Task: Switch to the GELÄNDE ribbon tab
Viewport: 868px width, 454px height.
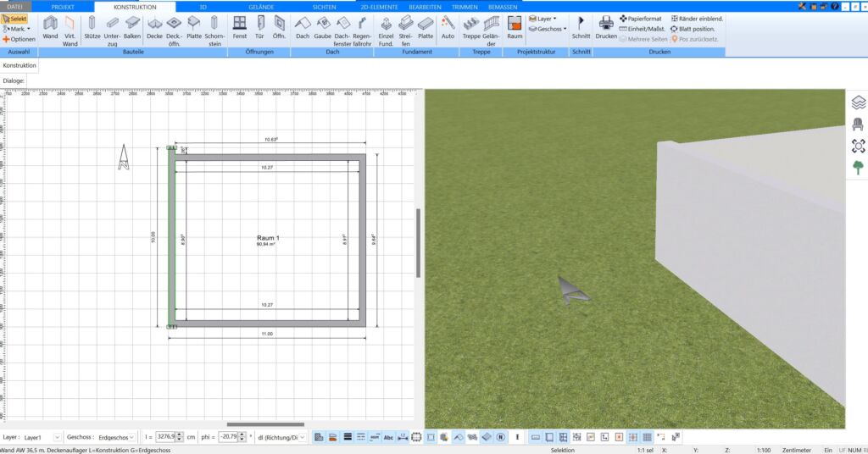Action: point(260,6)
